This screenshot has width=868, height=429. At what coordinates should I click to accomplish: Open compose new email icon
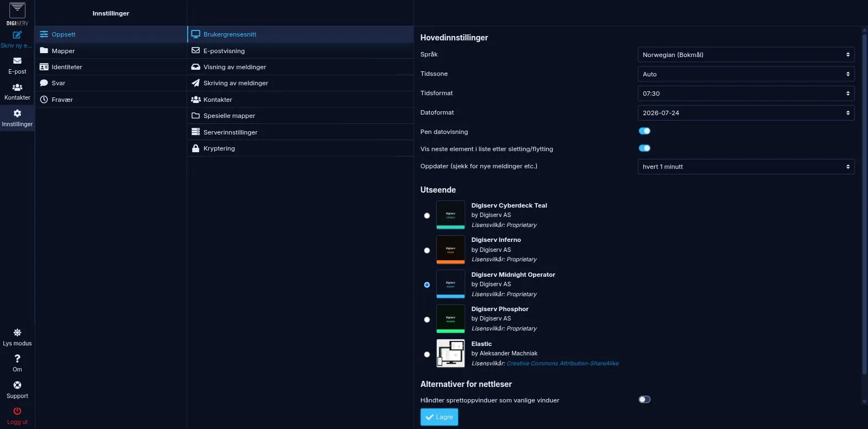tap(17, 35)
